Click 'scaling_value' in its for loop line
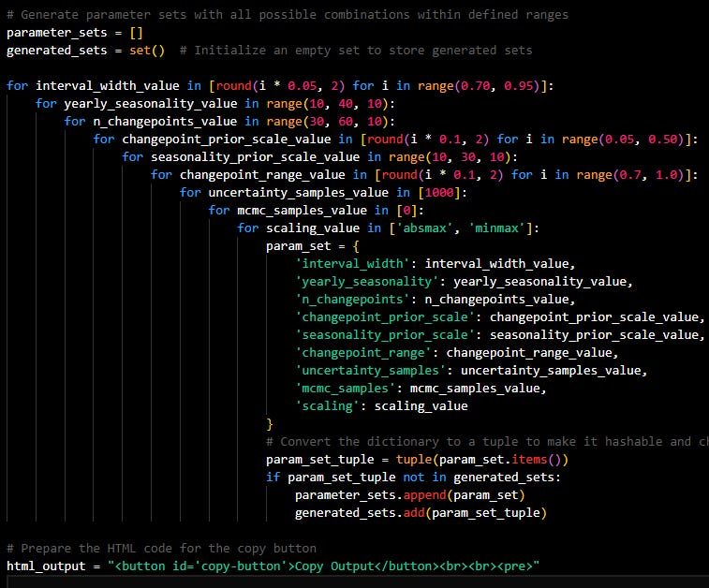 (313, 228)
